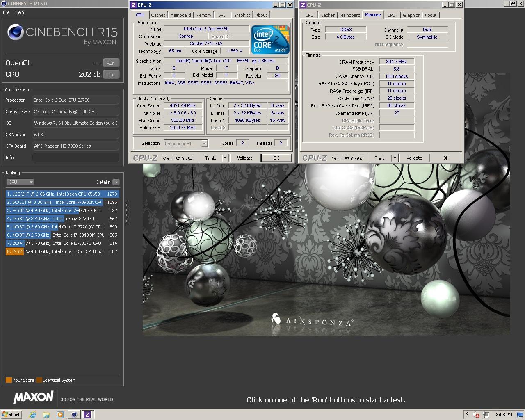Click the Core Voltage value 1.552 V
The height and width of the screenshot is (420, 525).
click(x=235, y=51)
